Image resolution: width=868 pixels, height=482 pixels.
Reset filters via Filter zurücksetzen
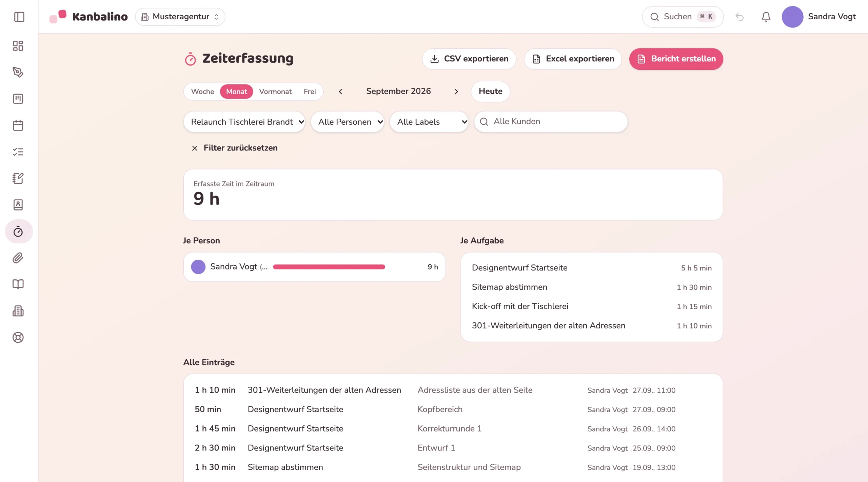point(234,148)
